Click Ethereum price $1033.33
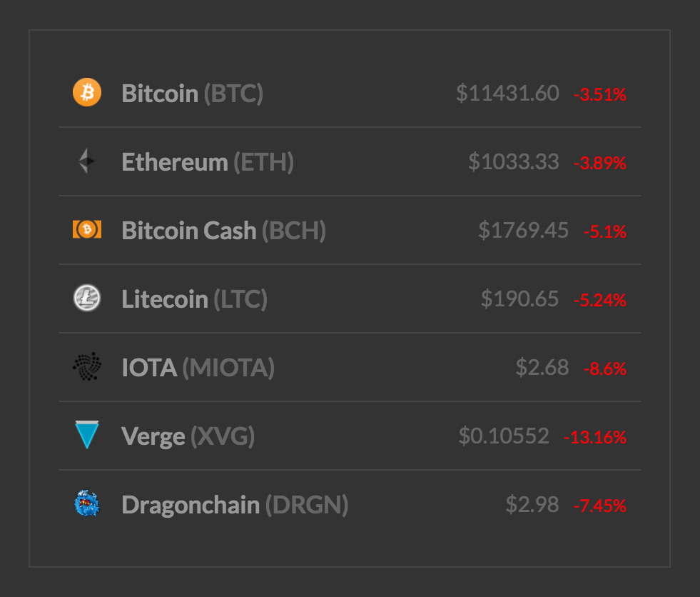Viewport: 700px width, 597px height. point(514,162)
